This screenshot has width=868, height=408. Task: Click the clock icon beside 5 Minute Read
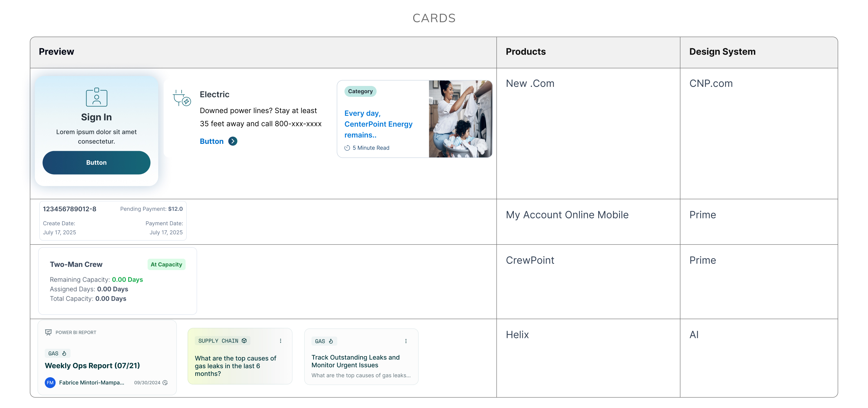pyautogui.click(x=347, y=148)
